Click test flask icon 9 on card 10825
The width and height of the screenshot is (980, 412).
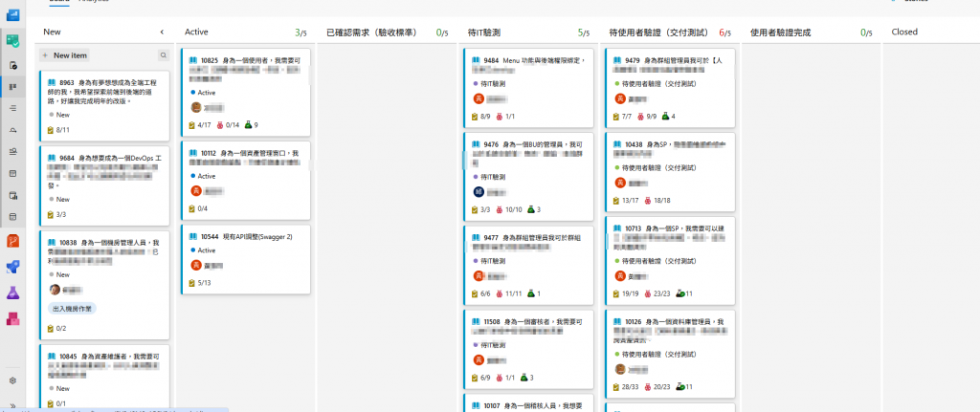point(252,125)
